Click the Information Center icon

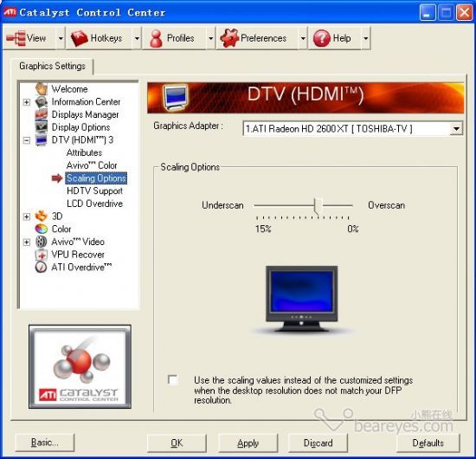[42, 102]
